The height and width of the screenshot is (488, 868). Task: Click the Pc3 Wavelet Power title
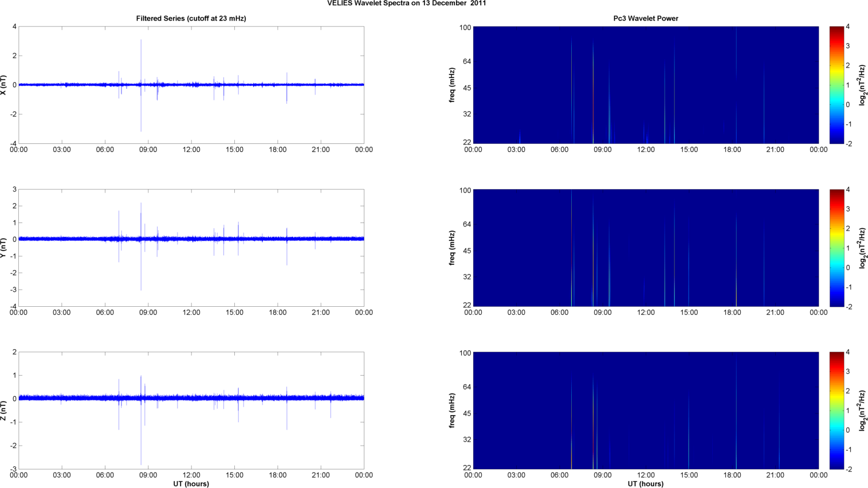pyautogui.click(x=646, y=18)
